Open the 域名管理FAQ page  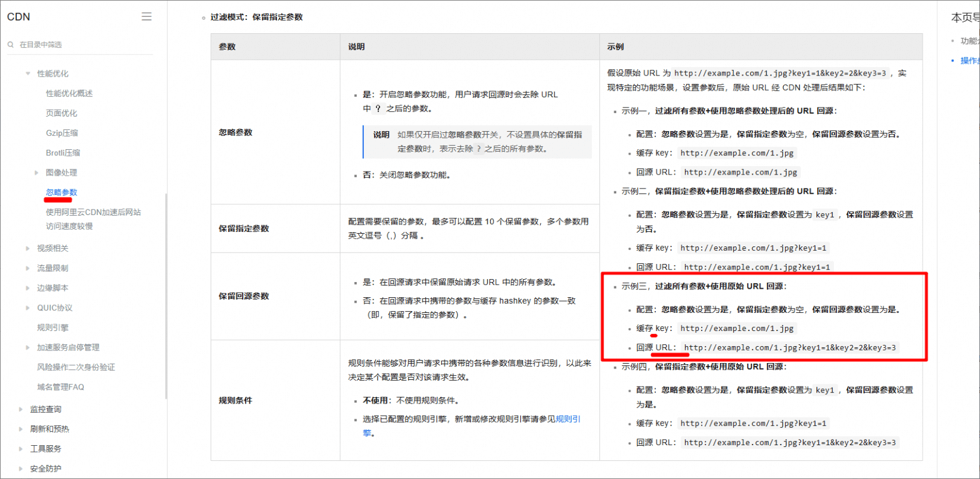61,387
